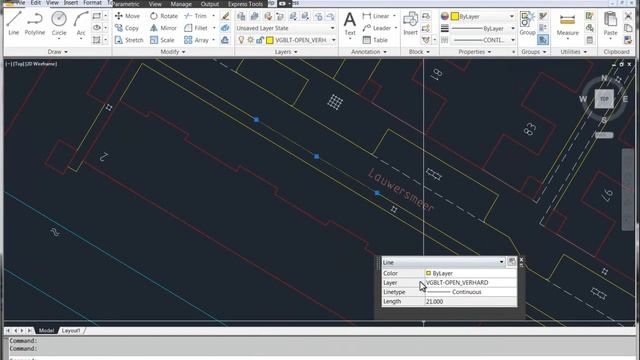640x360 pixels.
Task: Select the Polyline tool
Action: pos(35,23)
